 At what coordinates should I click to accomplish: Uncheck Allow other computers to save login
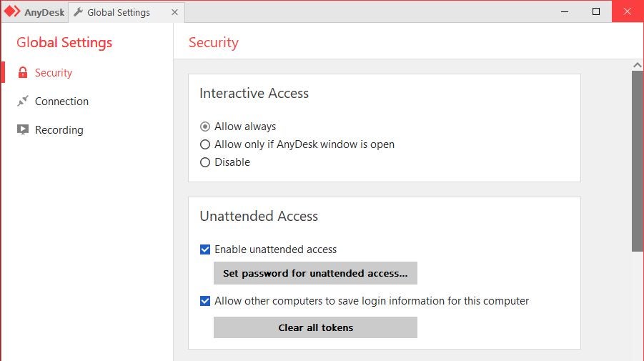tap(205, 301)
